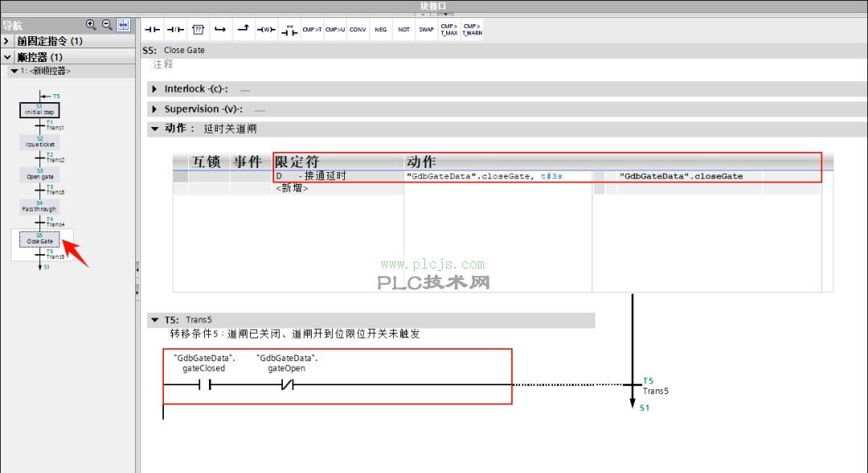Select the normally closed contact instruction
The image size is (868, 473).
[x=174, y=29]
